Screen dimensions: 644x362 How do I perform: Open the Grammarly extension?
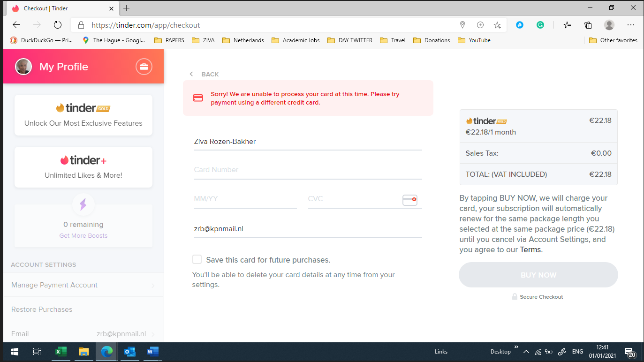pyautogui.click(x=540, y=25)
